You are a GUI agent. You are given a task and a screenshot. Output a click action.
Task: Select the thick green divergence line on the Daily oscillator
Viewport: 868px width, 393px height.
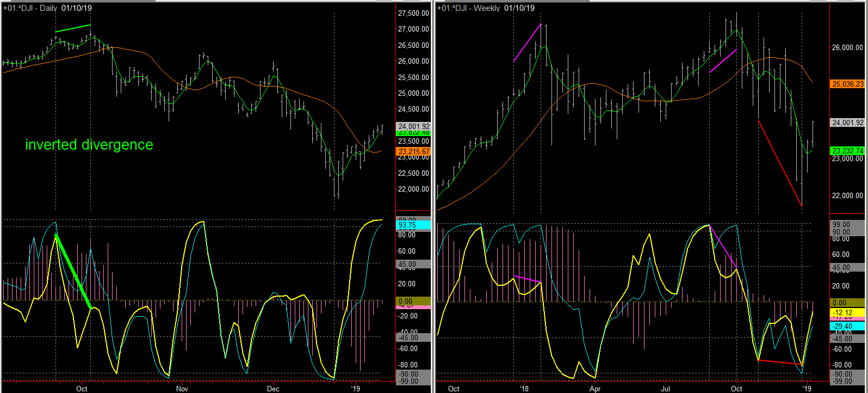point(73,272)
